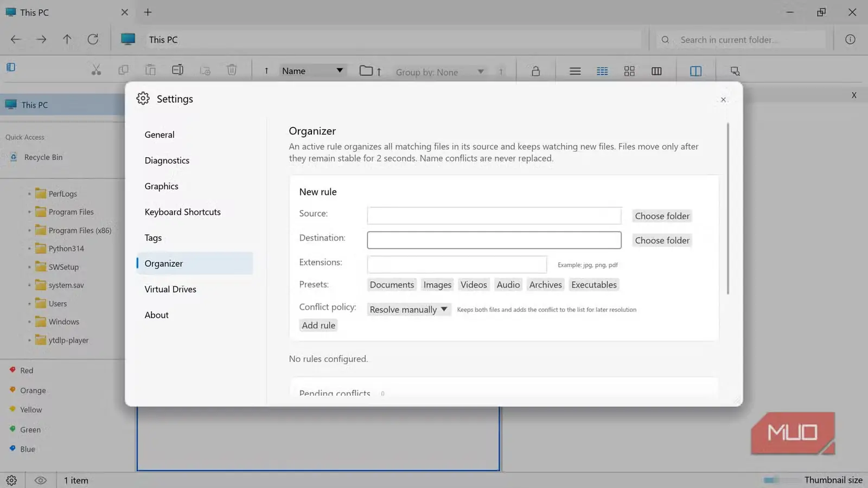Click the copy icon in toolbar
Viewport: 868px width, 488px height.
click(x=123, y=70)
